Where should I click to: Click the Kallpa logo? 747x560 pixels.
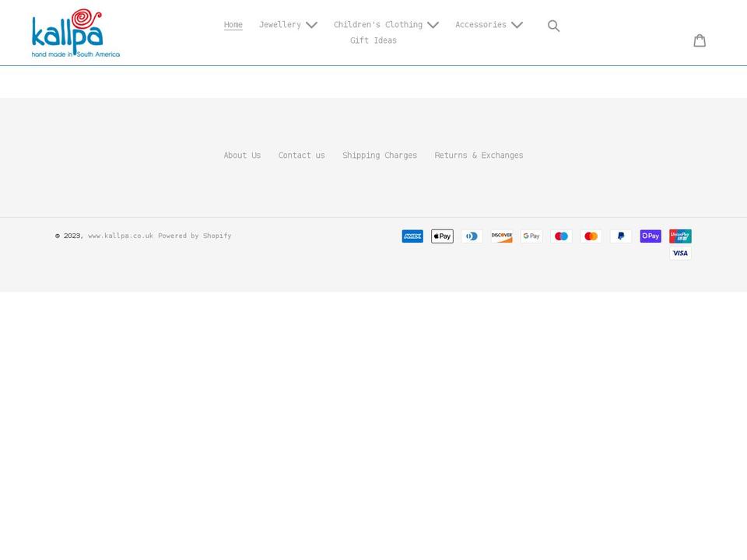75,33
